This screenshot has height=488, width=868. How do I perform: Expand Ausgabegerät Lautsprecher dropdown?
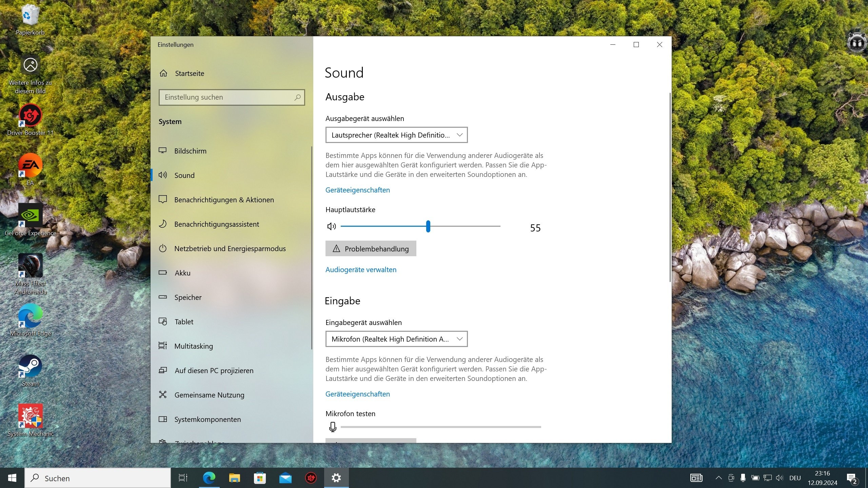point(396,135)
